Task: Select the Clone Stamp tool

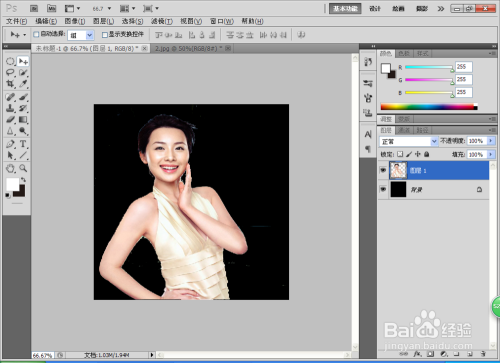Action: [x=10, y=108]
